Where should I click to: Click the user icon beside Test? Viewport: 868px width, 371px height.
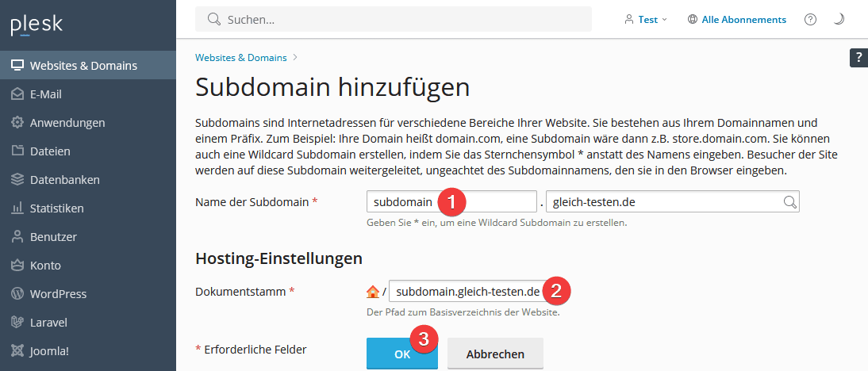(x=628, y=19)
